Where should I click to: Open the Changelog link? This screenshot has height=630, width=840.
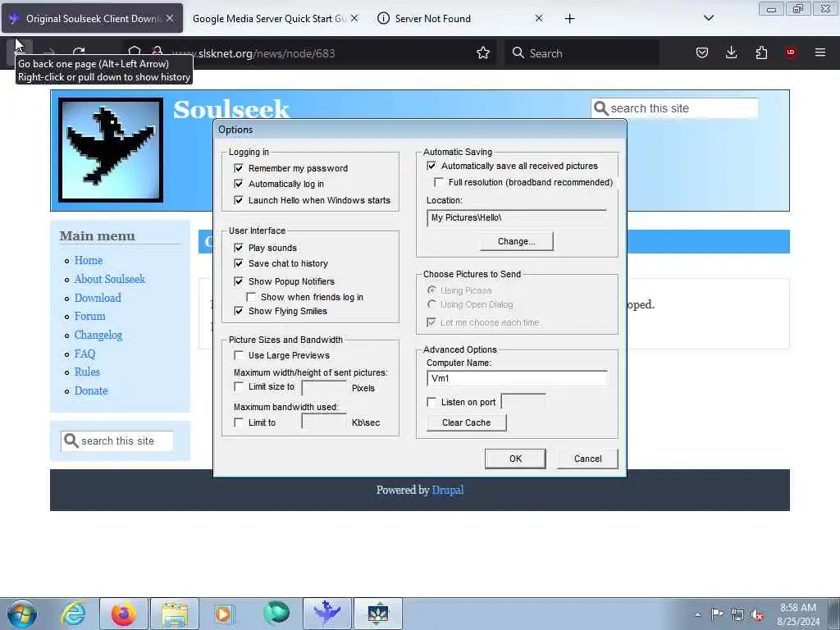pyautogui.click(x=98, y=335)
